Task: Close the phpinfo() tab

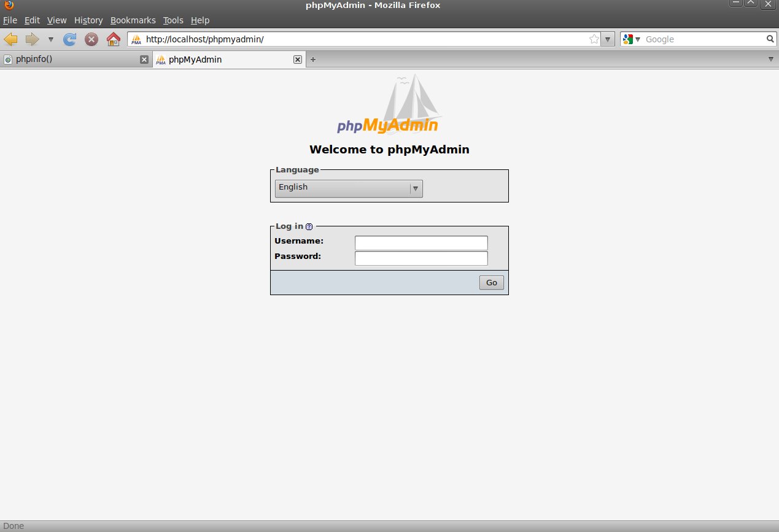Action: (144, 60)
